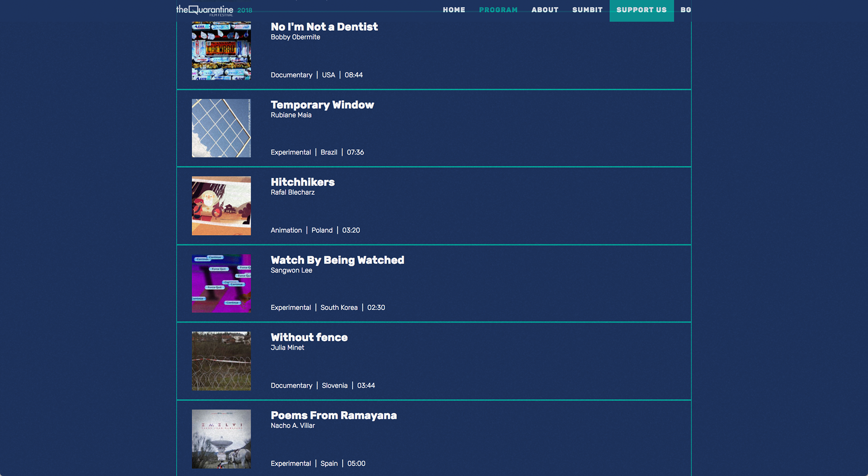Click the Spain country label
868x476 pixels.
click(329, 463)
